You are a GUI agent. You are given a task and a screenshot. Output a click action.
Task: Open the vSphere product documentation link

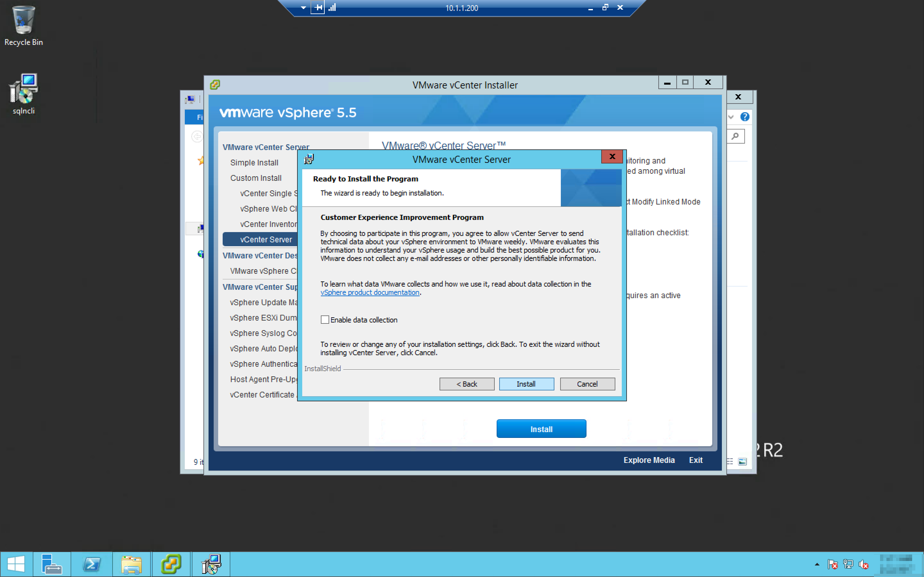coord(370,293)
